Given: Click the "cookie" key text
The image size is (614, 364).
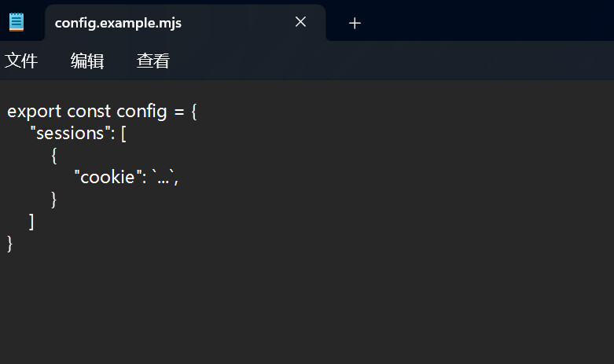Looking at the screenshot, I should coord(105,177).
